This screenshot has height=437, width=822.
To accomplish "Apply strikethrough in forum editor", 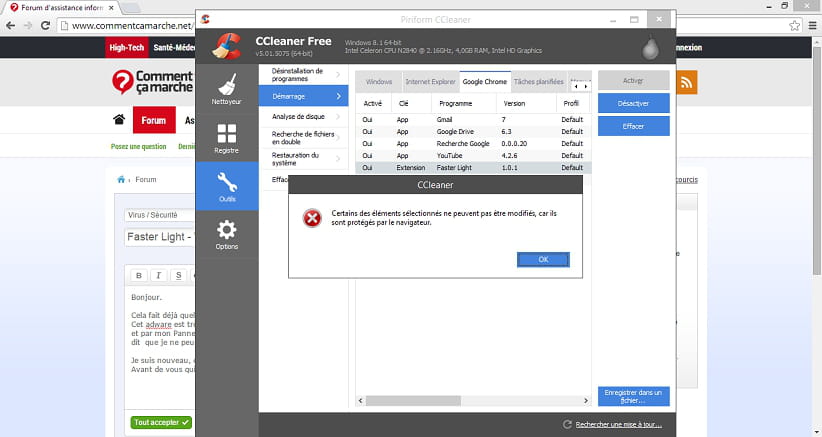I will point(178,275).
